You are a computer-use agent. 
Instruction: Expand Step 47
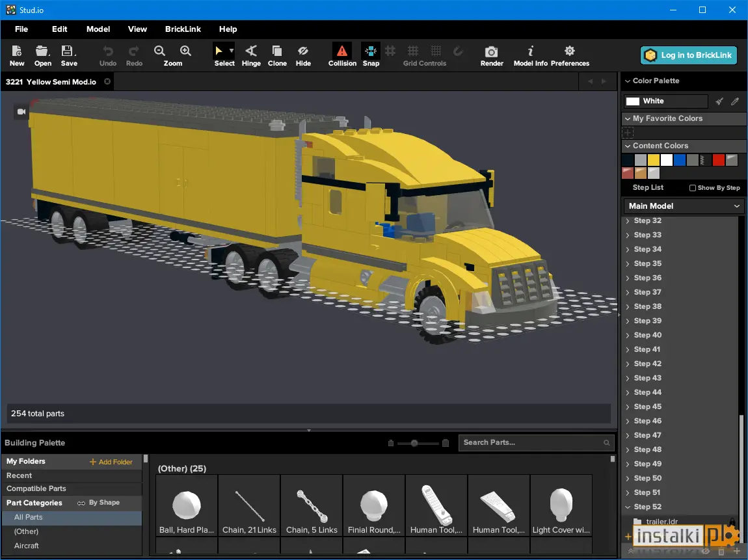click(628, 436)
